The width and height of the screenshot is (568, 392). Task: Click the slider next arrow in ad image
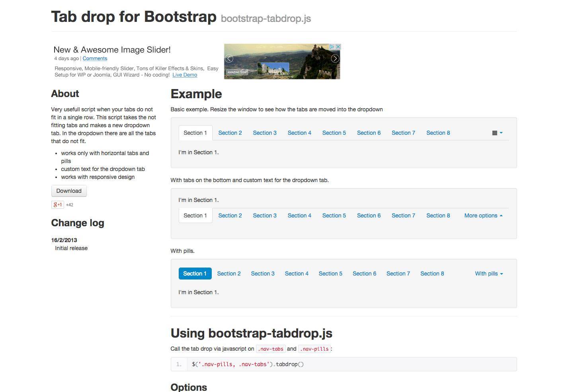click(x=335, y=58)
